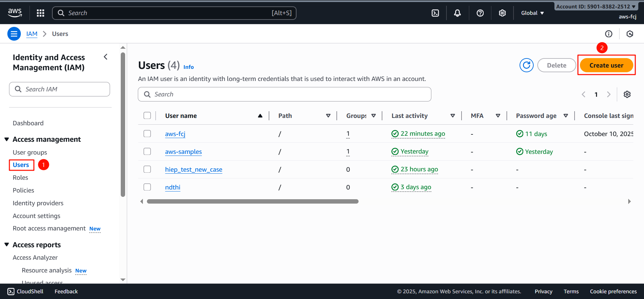644x299 pixels.
Task: Open the Info link beside Users
Action: click(x=189, y=67)
